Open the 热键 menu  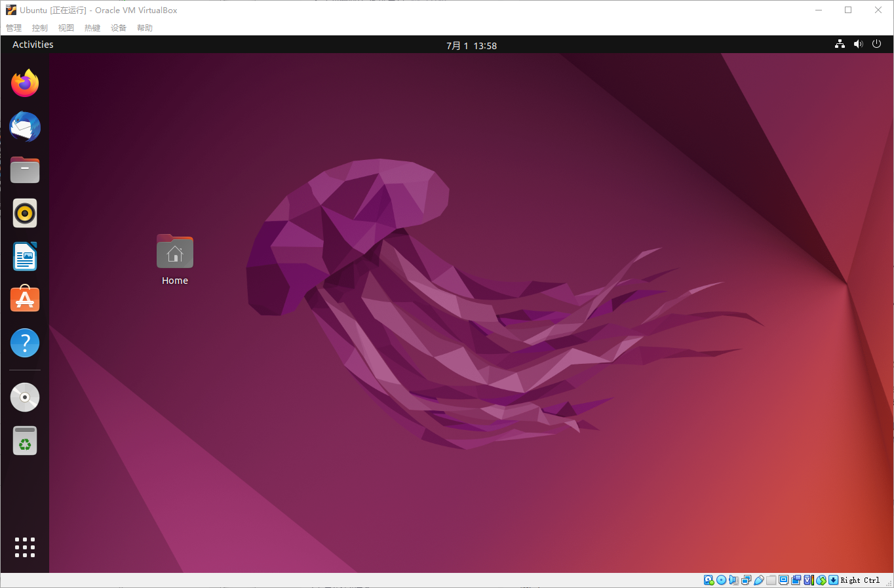pos(92,28)
